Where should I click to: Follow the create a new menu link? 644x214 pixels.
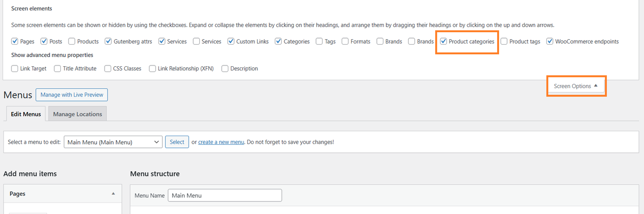coord(221,142)
